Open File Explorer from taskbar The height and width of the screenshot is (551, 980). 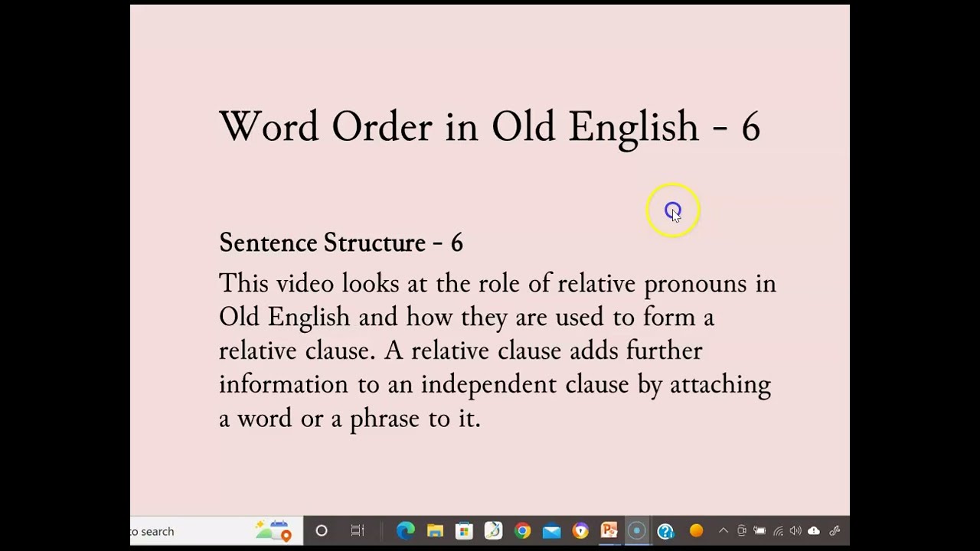(x=435, y=531)
